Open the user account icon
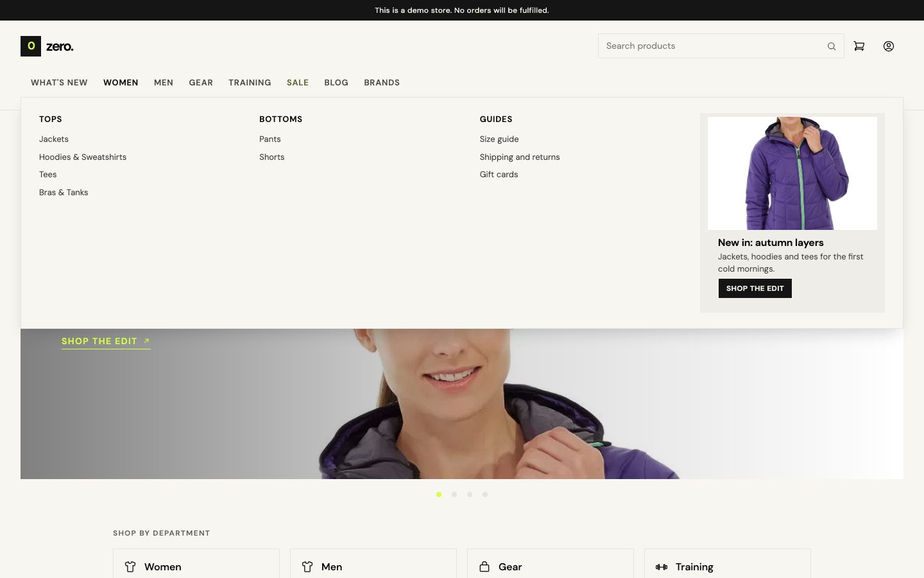The height and width of the screenshot is (578, 924). point(889,46)
